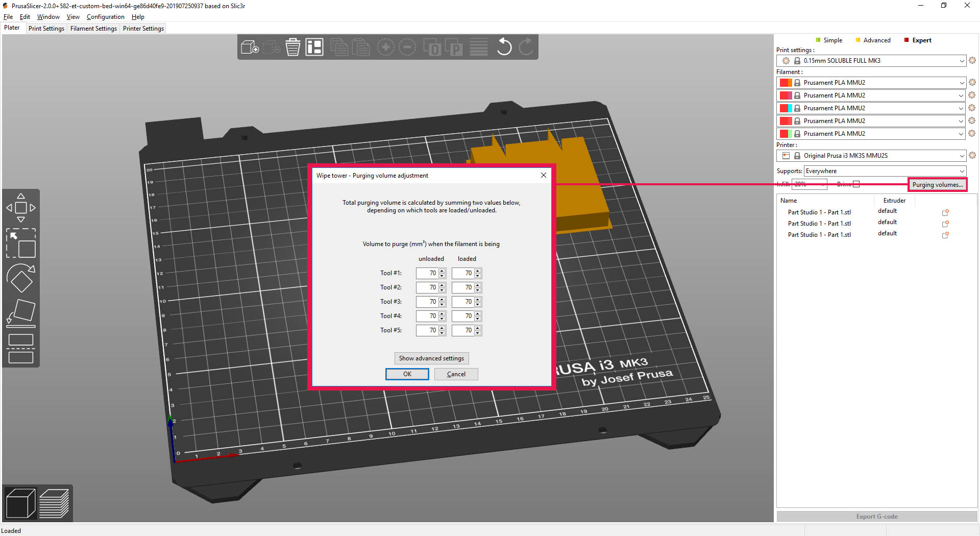Open the print settings gear next to SOLUBLE profile

click(972, 60)
